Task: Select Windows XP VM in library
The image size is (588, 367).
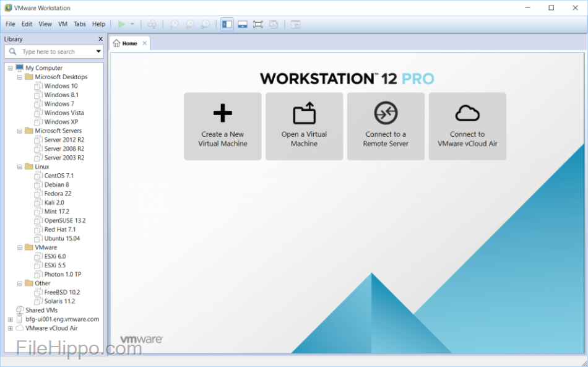Action: click(x=61, y=122)
